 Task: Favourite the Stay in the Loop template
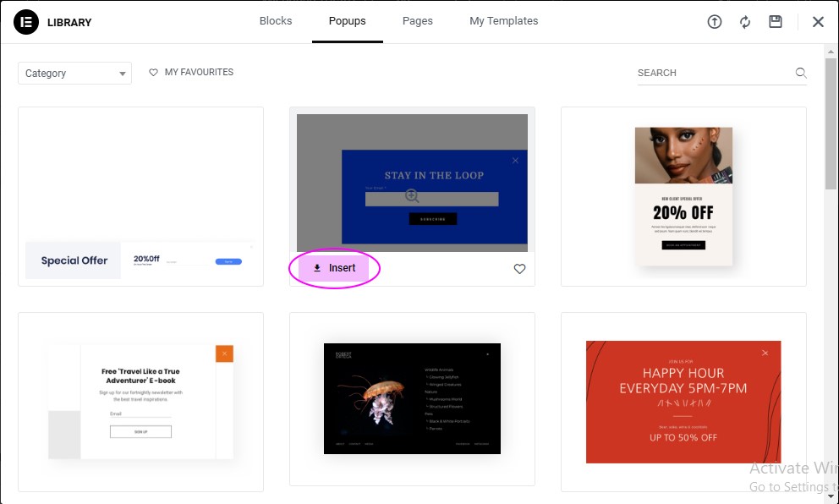519,269
